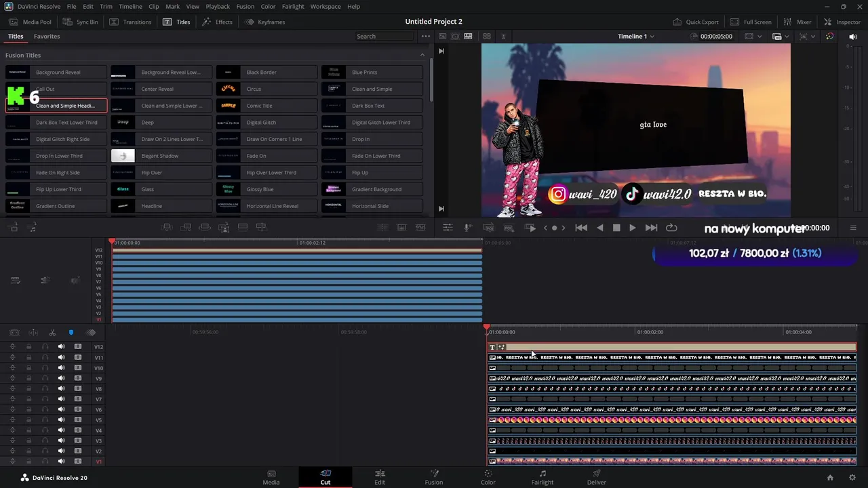Open the titles panel three-dot options
868x488 pixels.
tap(425, 36)
